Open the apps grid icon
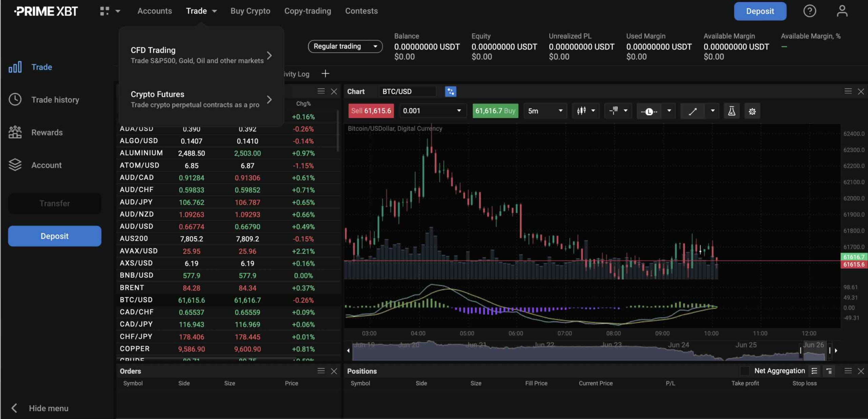 pyautogui.click(x=104, y=11)
